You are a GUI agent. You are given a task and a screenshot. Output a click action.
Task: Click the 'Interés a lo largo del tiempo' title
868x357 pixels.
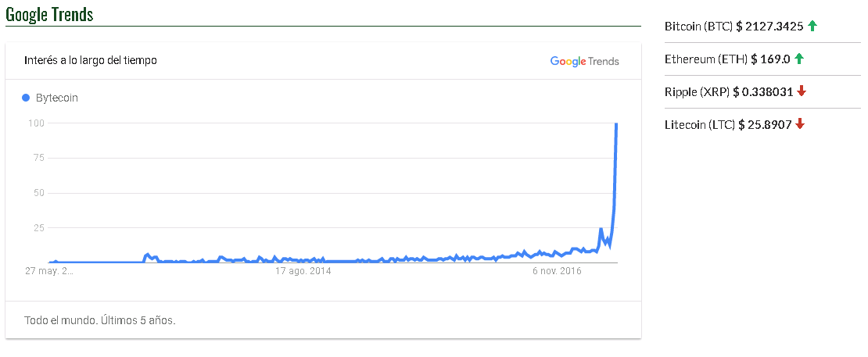click(x=91, y=60)
